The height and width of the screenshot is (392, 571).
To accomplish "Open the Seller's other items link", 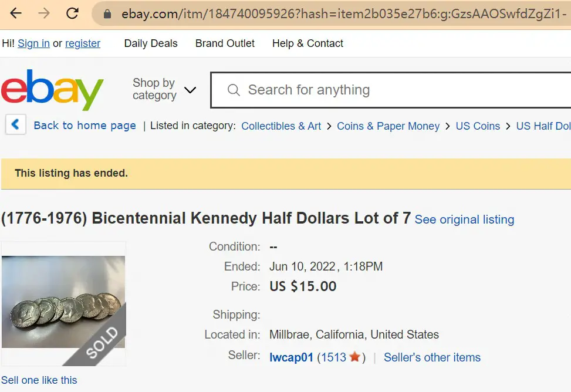I will (433, 357).
